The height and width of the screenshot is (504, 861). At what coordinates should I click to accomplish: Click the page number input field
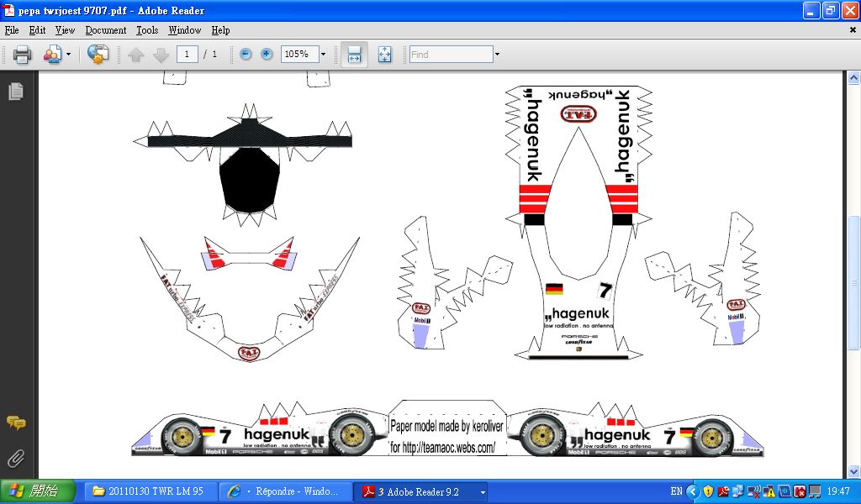187,55
